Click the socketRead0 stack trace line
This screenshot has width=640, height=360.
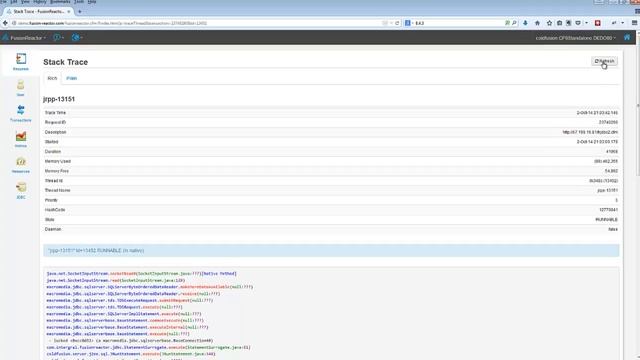tap(141, 273)
